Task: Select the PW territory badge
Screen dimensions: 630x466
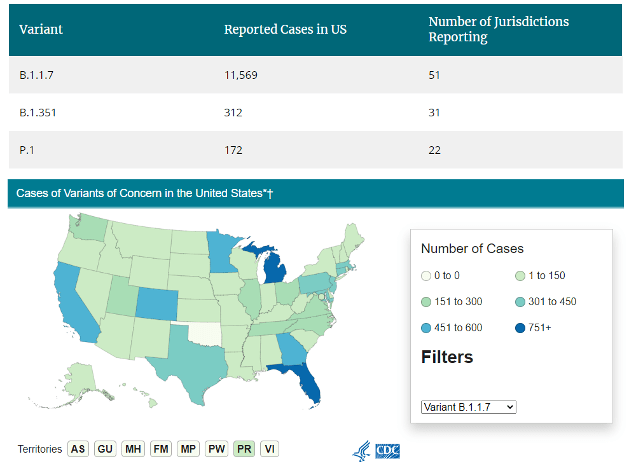Action: point(216,450)
